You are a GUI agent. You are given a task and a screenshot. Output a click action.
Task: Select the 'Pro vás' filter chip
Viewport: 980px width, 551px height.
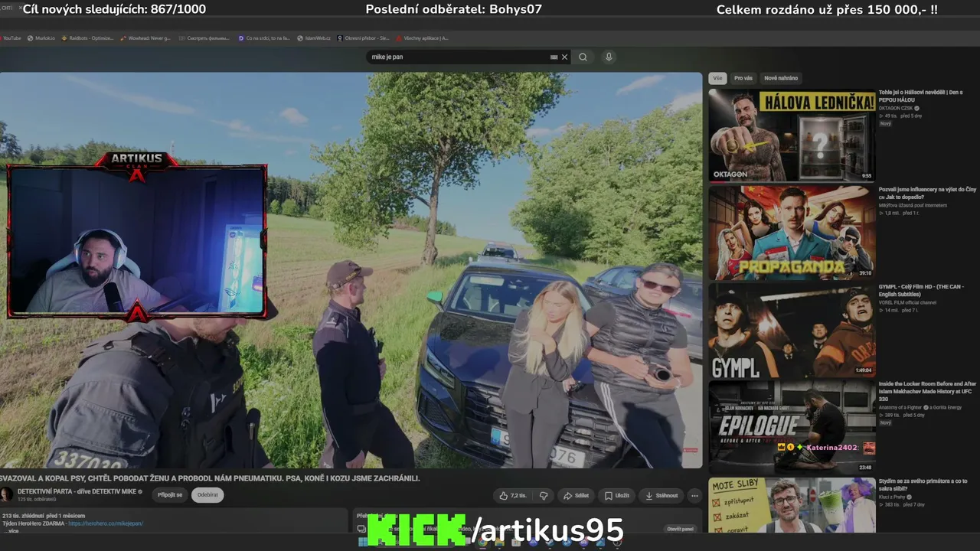[x=743, y=78]
